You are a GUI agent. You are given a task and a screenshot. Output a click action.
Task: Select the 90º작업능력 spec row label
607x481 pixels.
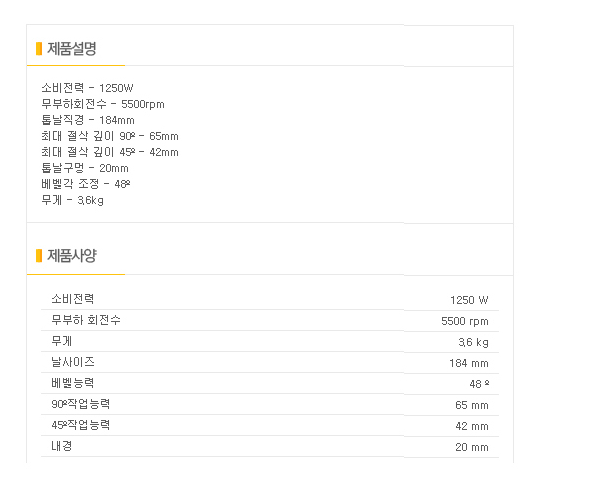click(x=81, y=404)
